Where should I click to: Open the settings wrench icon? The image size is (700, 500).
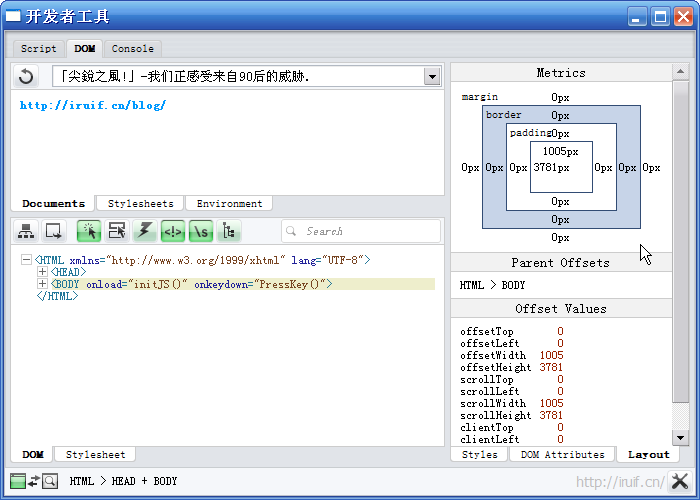point(680,481)
